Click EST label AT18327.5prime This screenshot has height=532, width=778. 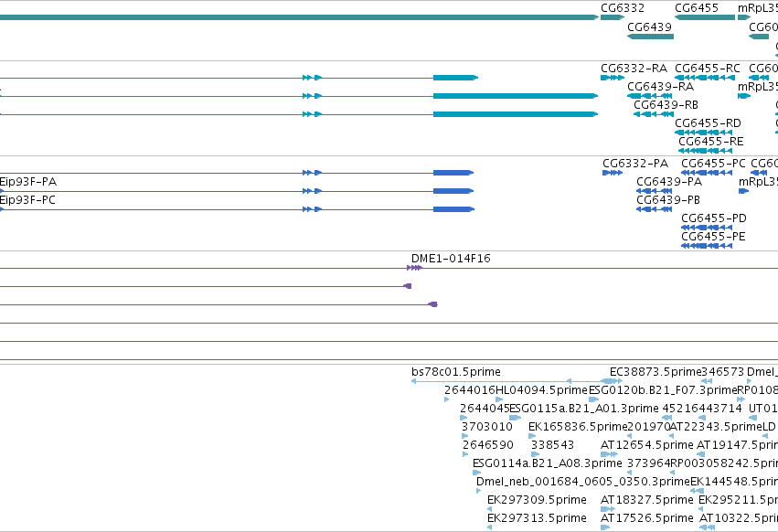pos(647,500)
